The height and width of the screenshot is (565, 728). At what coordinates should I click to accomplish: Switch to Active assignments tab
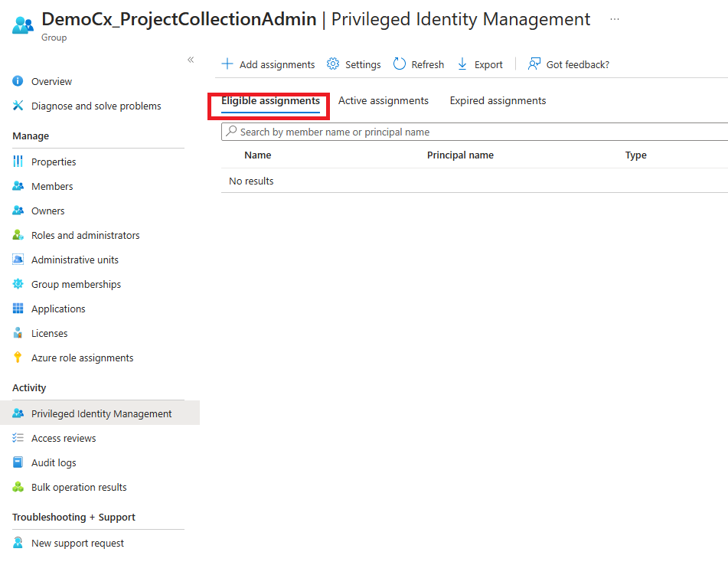[x=384, y=101]
